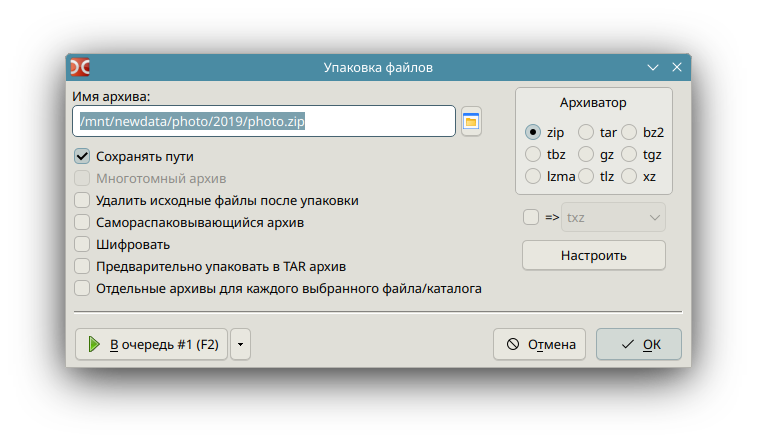Enable the custom archiver => checkbox

[531, 217]
